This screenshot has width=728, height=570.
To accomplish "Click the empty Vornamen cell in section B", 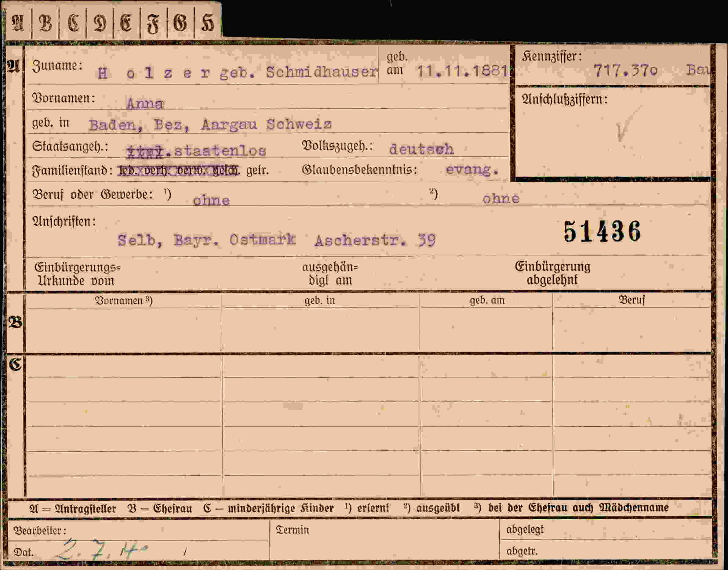I will pyautogui.click(x=123, y=329).
